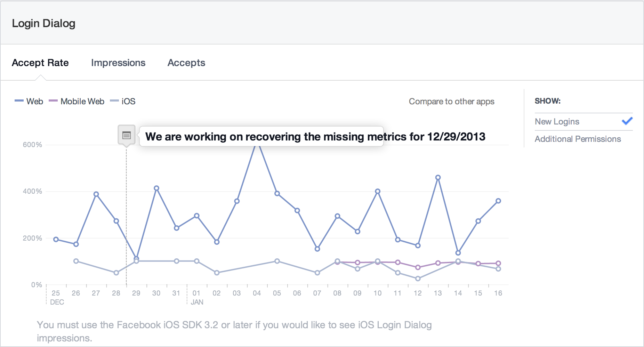Viewport: 644px width, 347px height.
Task: Toggle Mobile Web series in legend
Action: point(82,102)
